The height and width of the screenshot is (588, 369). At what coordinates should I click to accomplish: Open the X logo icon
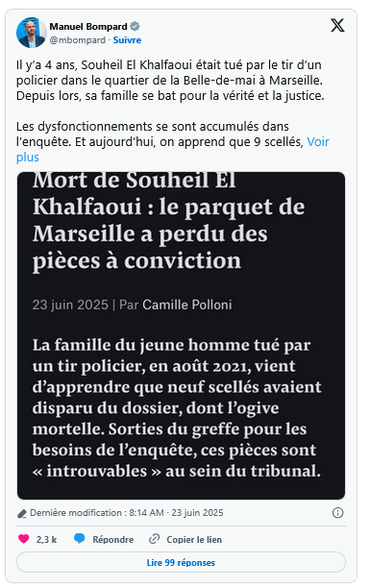click(x=337, y=26)
